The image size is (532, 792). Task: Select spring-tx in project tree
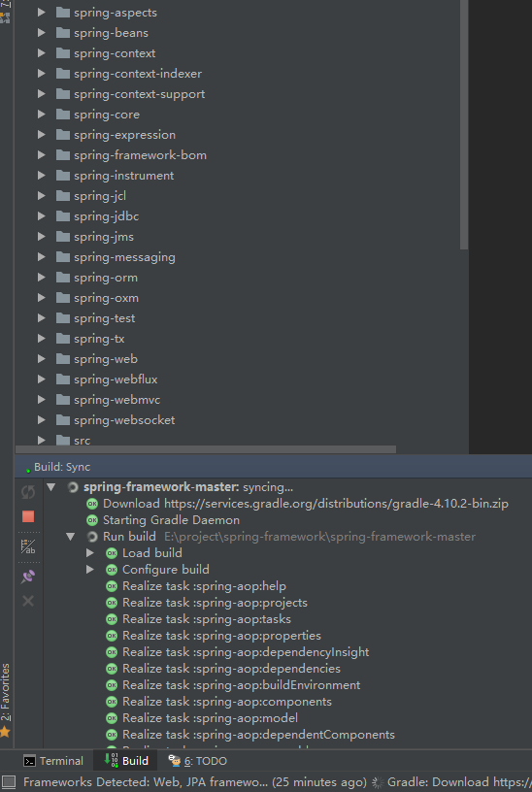coord(99,339)
